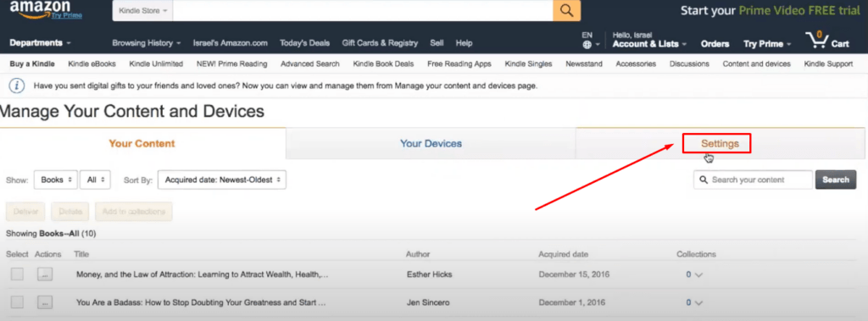This screenshot has height=321, width=868.
Task: Click the globe language icon
Action: (587, 44)
